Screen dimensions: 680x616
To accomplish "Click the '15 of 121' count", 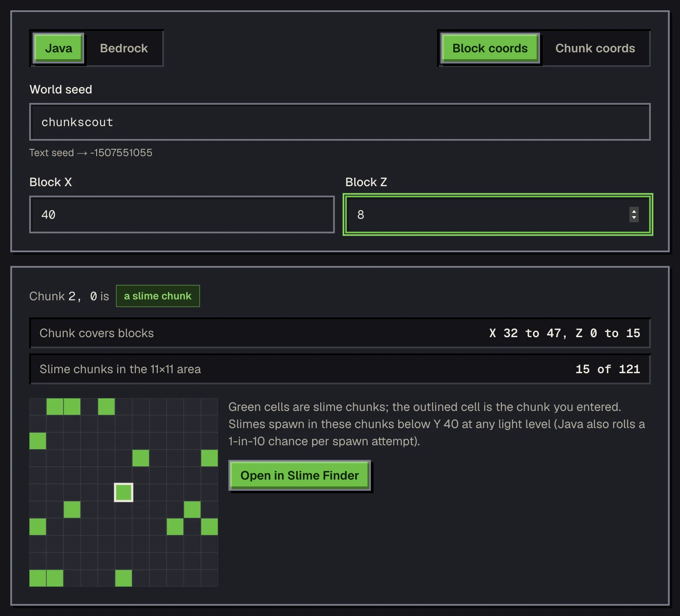I will pyautogui.click(x=607, y=369).
